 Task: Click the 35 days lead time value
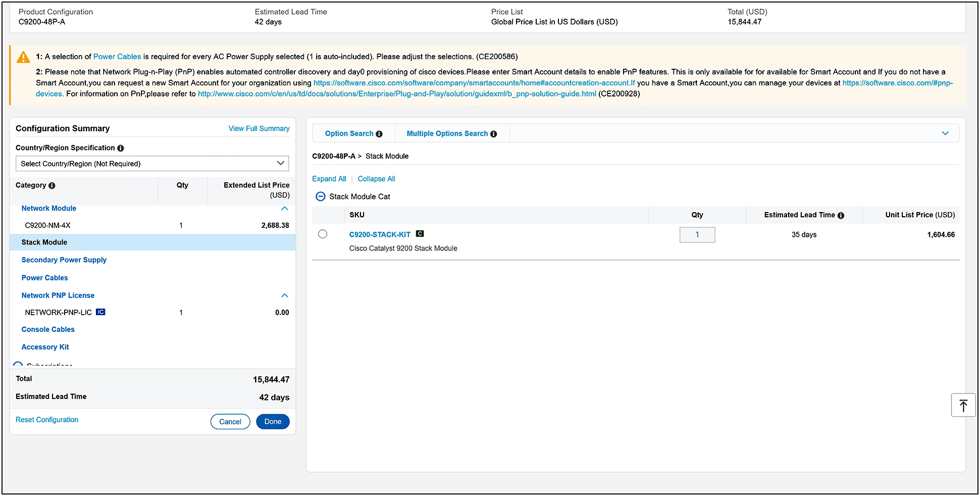[804, 235]
